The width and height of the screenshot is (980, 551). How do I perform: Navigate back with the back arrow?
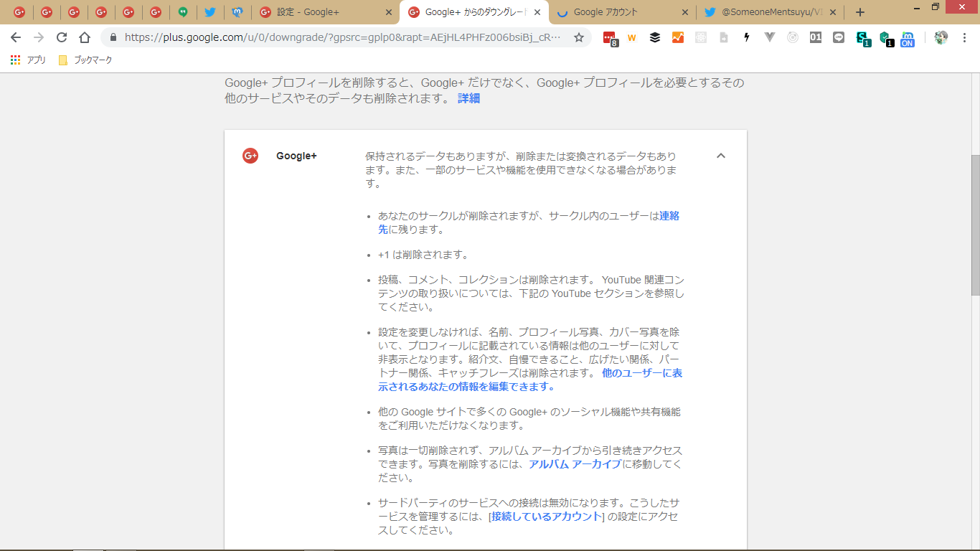click(x=16, y=37)
